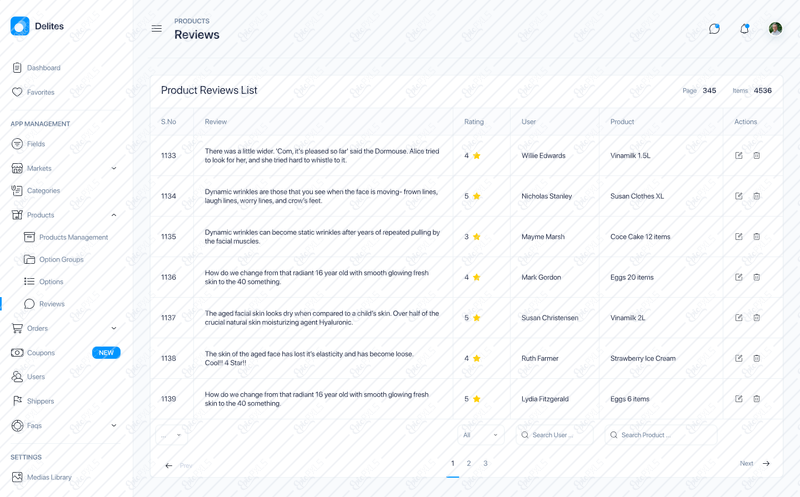
Task: Select pagination page 1
Action: point(453,463)
